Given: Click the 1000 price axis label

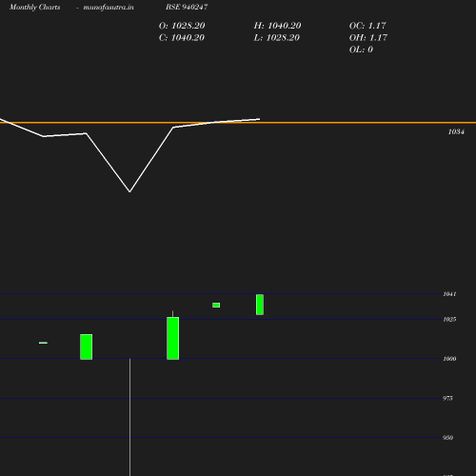Looking at the screenshot, I should 449,359.
